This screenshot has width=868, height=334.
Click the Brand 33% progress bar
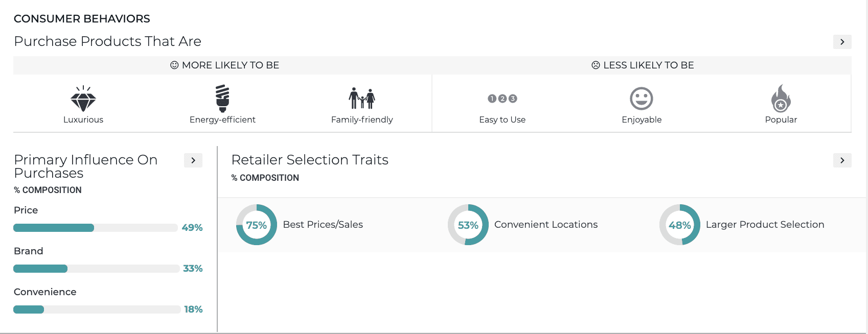point(97,269)
